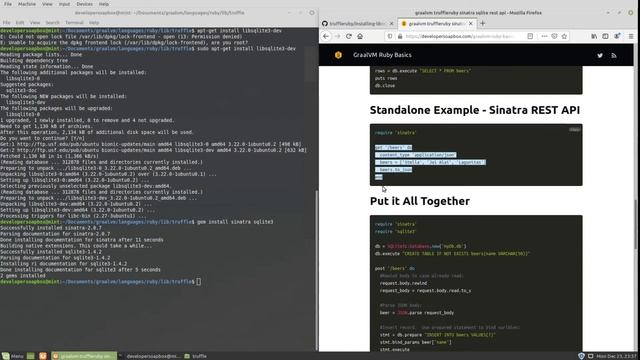
Task: Switch to truffleruby GitHub tab
Action: point(357,24)
